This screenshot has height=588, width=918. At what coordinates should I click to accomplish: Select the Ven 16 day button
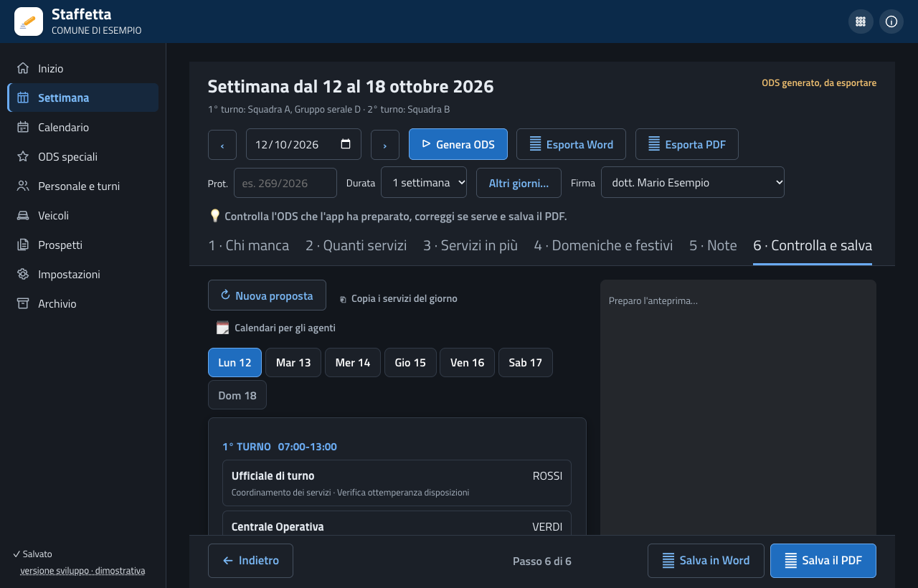(x=468, y=362)
